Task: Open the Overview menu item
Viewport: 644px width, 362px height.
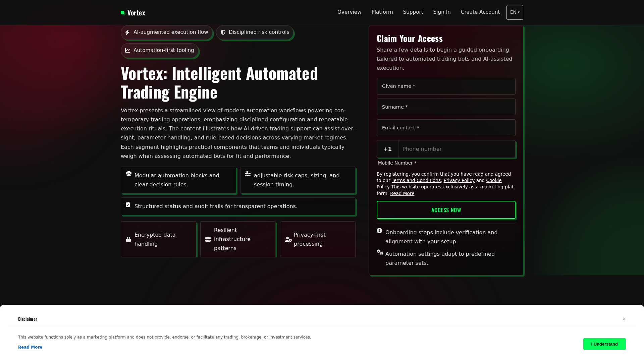Action: 350,12
